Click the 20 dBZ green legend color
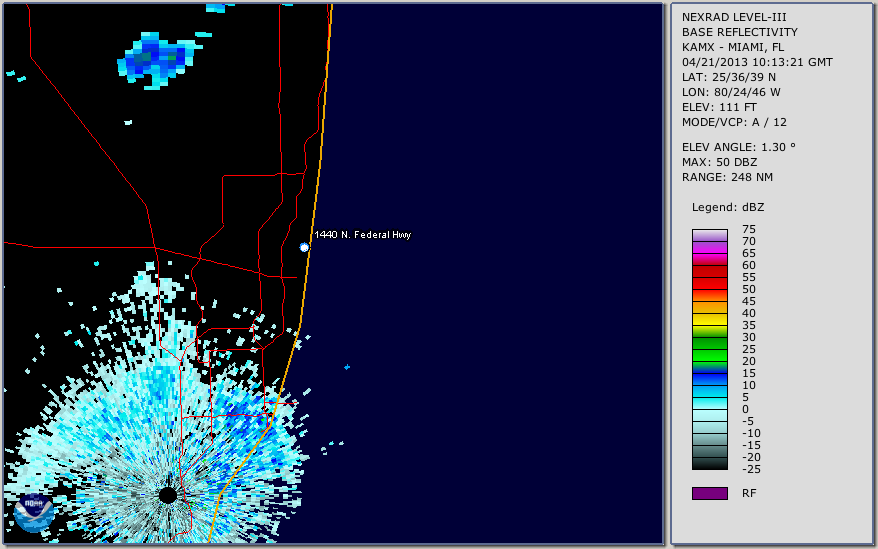The image size is (878, 549). point(709,356)
